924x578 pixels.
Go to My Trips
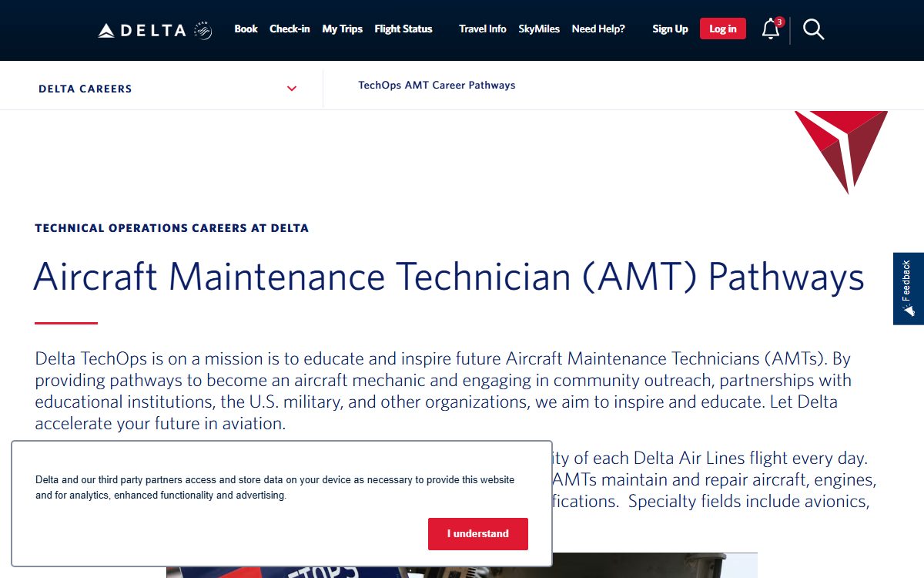pos(342,29)
